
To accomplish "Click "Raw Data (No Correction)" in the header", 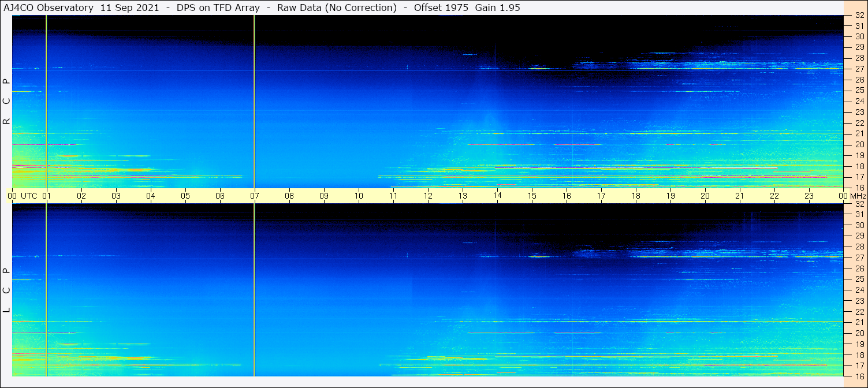I will click(x=337, y=8).
